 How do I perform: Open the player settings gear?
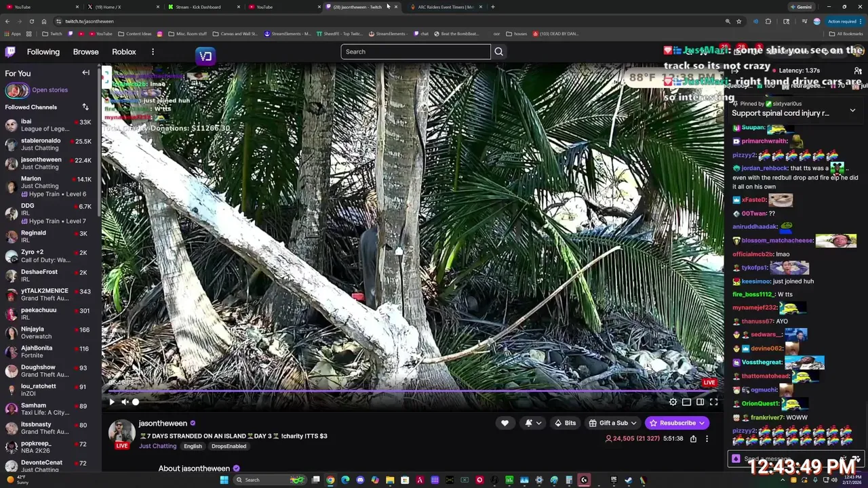[x=673, y=402]
